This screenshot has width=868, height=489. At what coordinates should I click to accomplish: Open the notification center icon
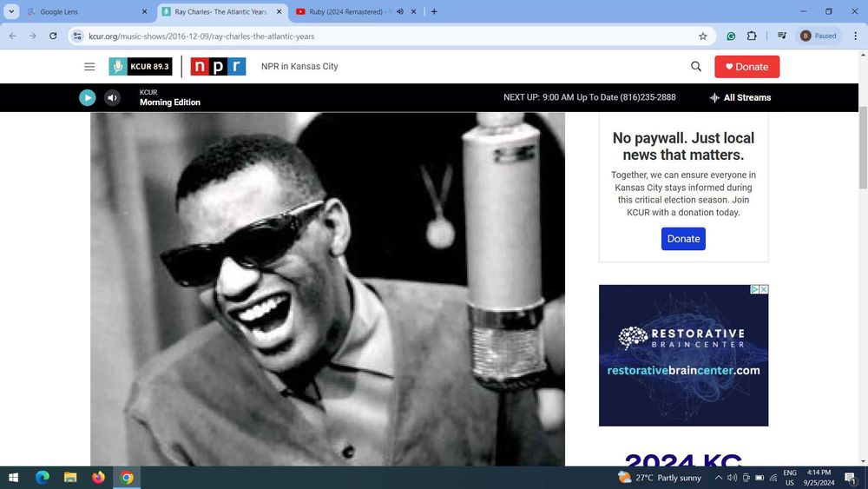pos(851,478)
